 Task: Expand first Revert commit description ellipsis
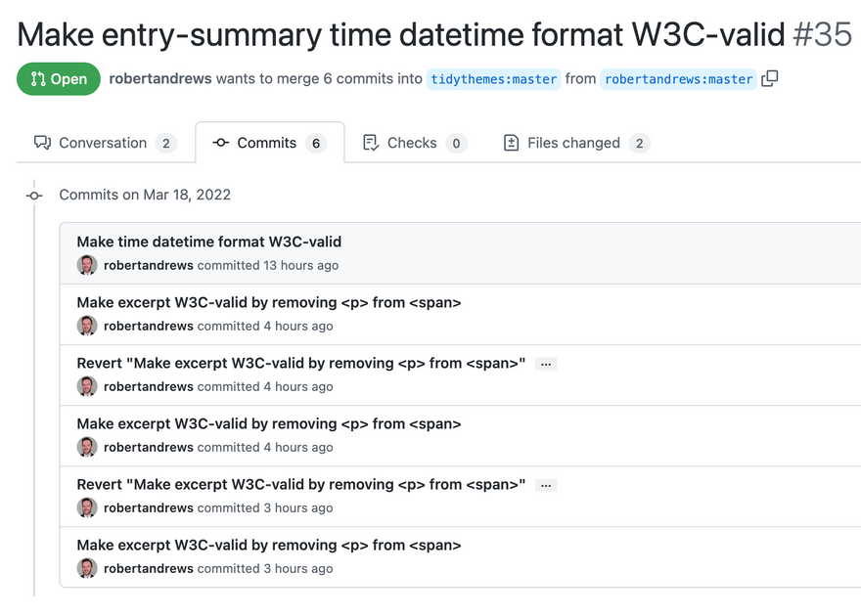(x=546, y=364)
